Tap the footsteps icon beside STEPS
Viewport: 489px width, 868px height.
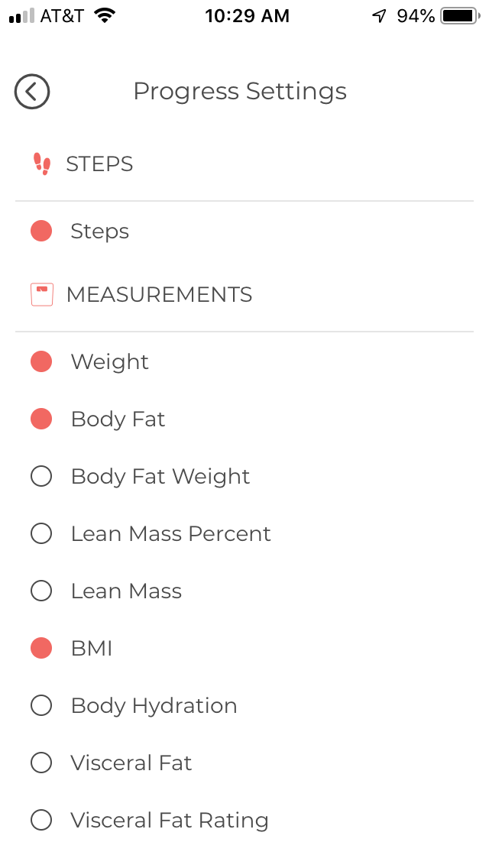[x=42, y=164]
